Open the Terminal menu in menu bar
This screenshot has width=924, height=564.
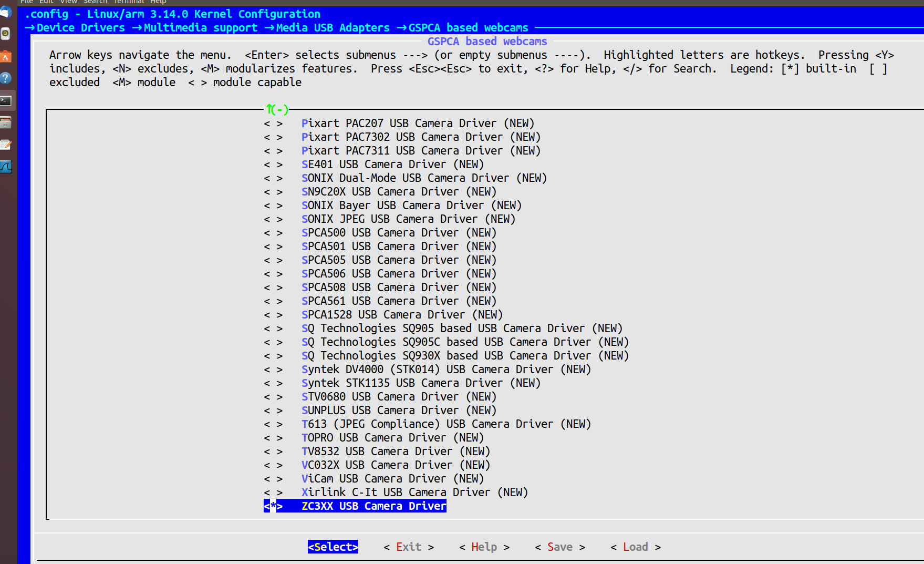pyautogui.click(x=129, y=2)
